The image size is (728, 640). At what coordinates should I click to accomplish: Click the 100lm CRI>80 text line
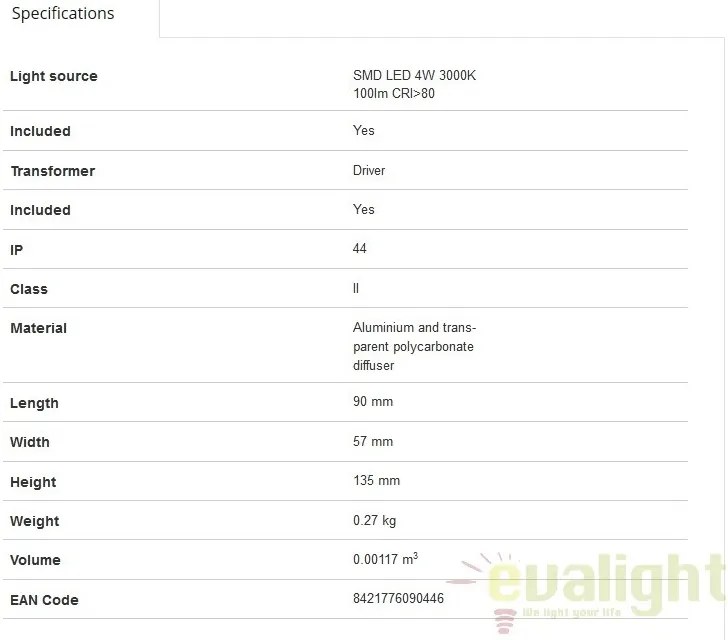point(394,93)
